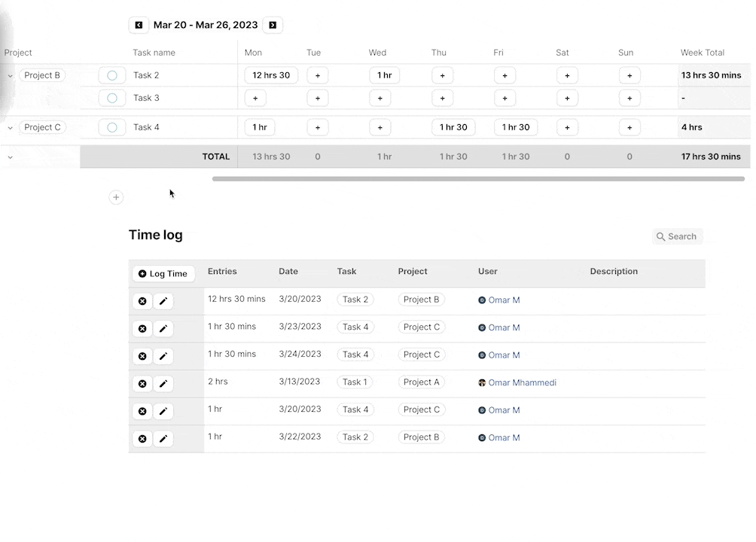Collapse the TOTAL row chevron

(x=11, y=157)
